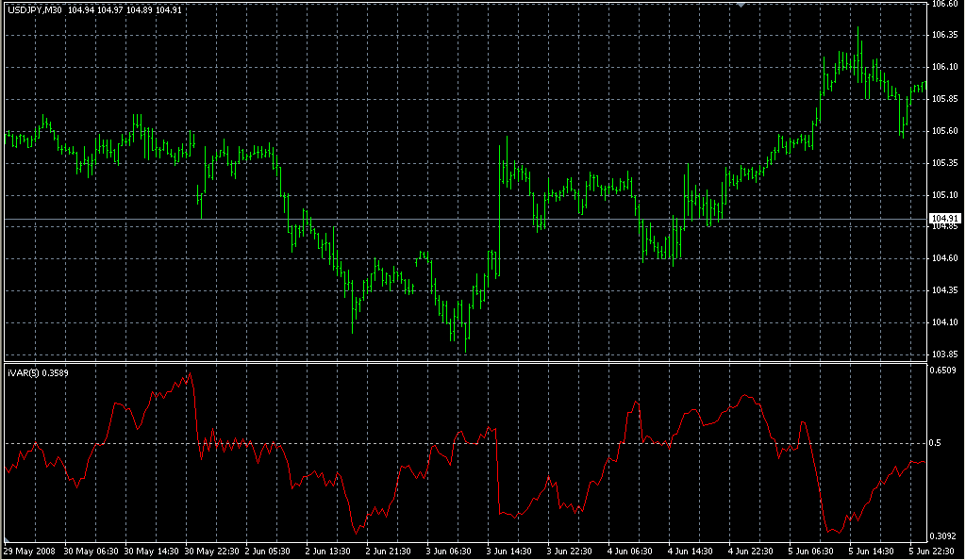
Task: Click the 29 May 2008 time label
Action: click(28, 551)
